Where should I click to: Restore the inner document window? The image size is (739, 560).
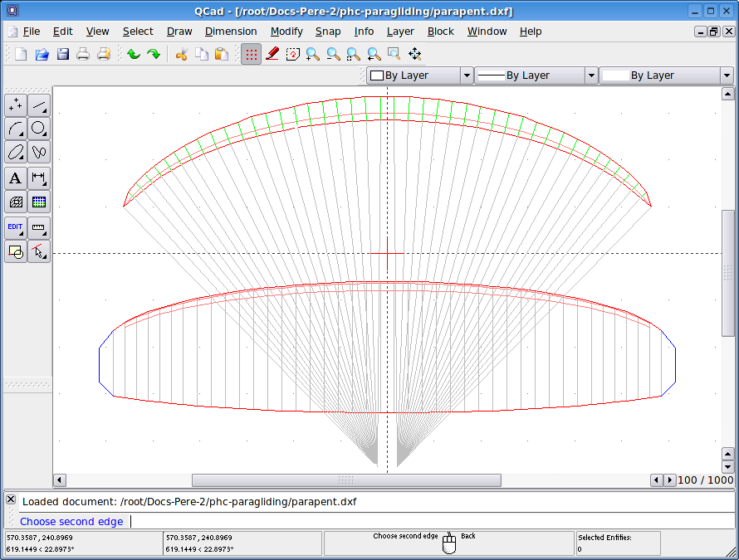point(714,32)
